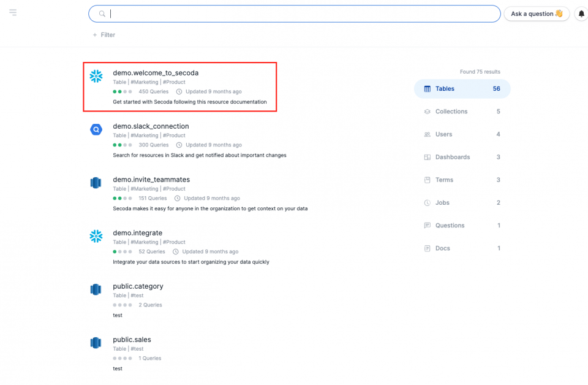
Task: Click the Terms book icon
Action: click(427, 180)
